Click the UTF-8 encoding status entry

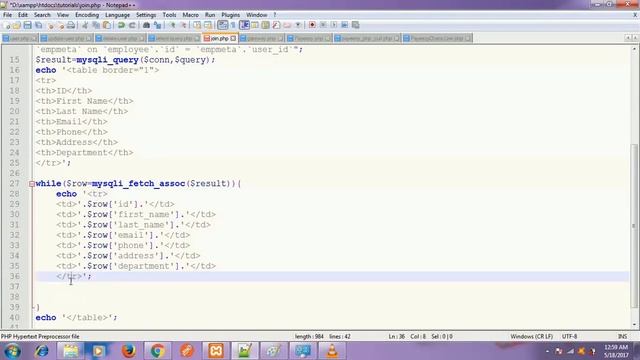pyautogui.click(x=569, y=337)
